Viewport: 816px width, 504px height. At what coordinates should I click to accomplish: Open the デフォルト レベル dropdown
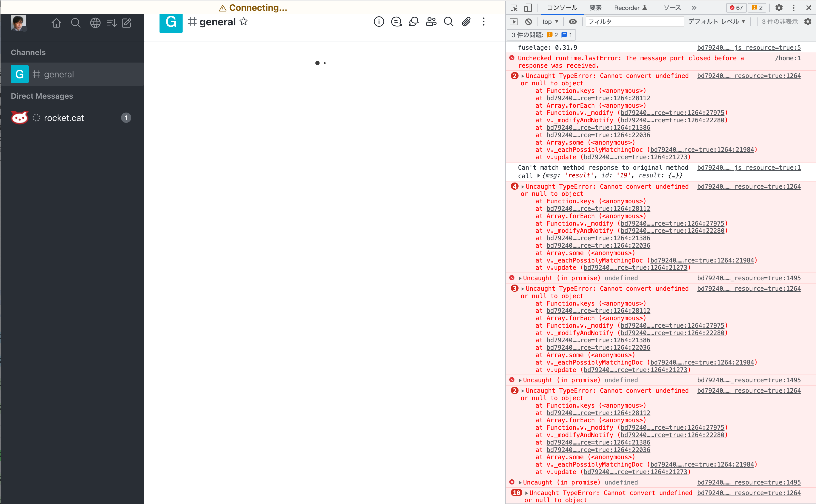(x=717, y=22)
